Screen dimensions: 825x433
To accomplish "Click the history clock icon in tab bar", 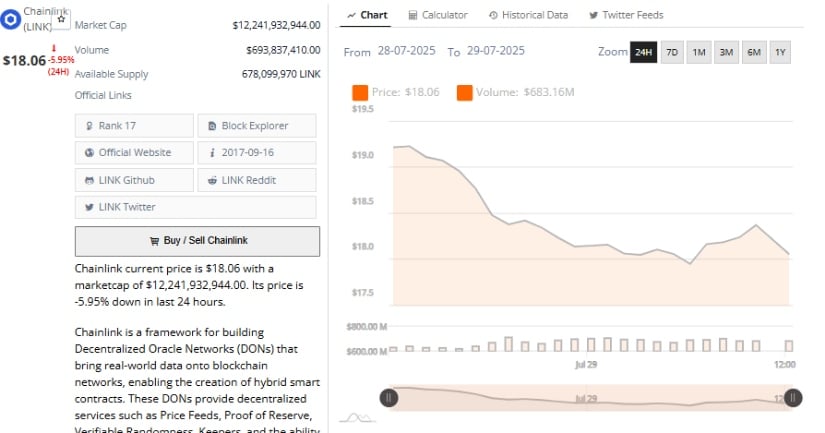I will 493,15.
